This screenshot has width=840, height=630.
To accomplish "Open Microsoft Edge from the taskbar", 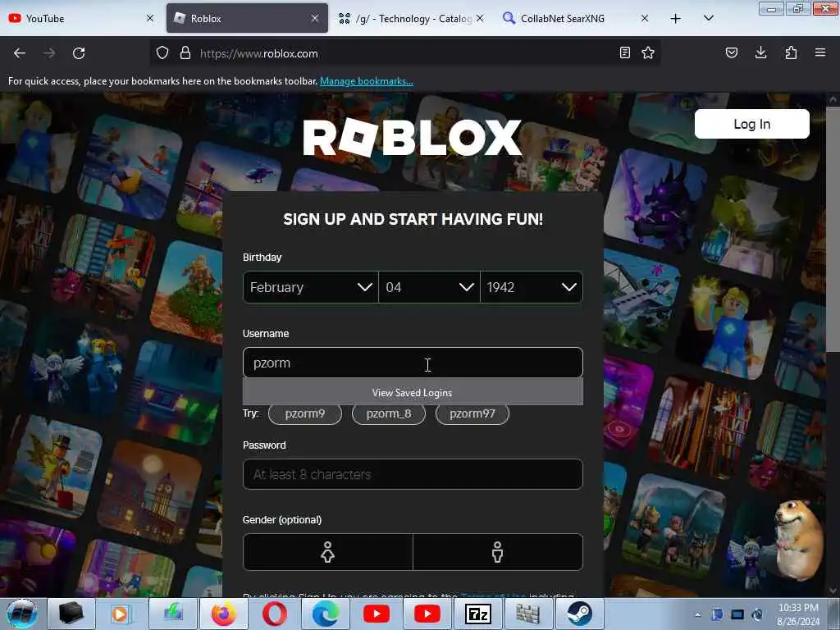I will [325, 614].
